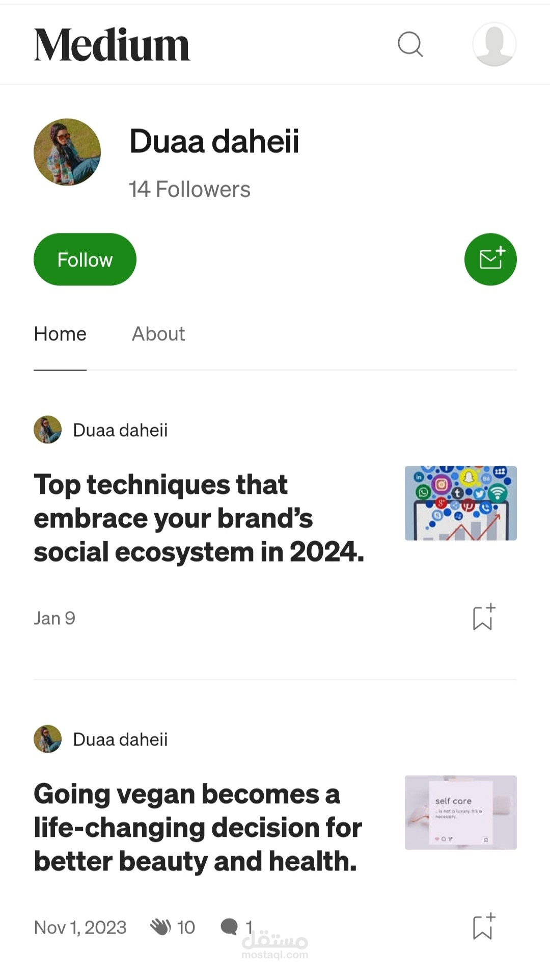Click author name above the social ecosystem article

[x=120, y=430]
